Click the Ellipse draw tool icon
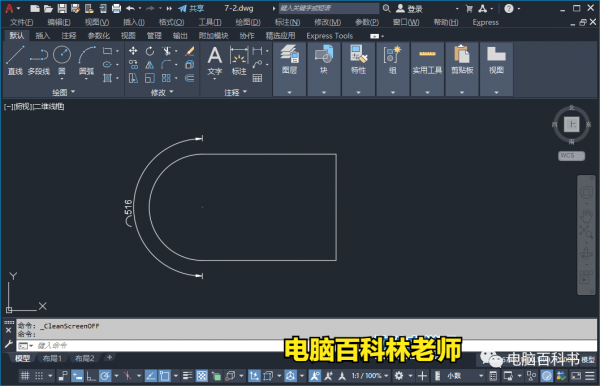The height and width of the screenshot is (386, 600). click(108, 64)
